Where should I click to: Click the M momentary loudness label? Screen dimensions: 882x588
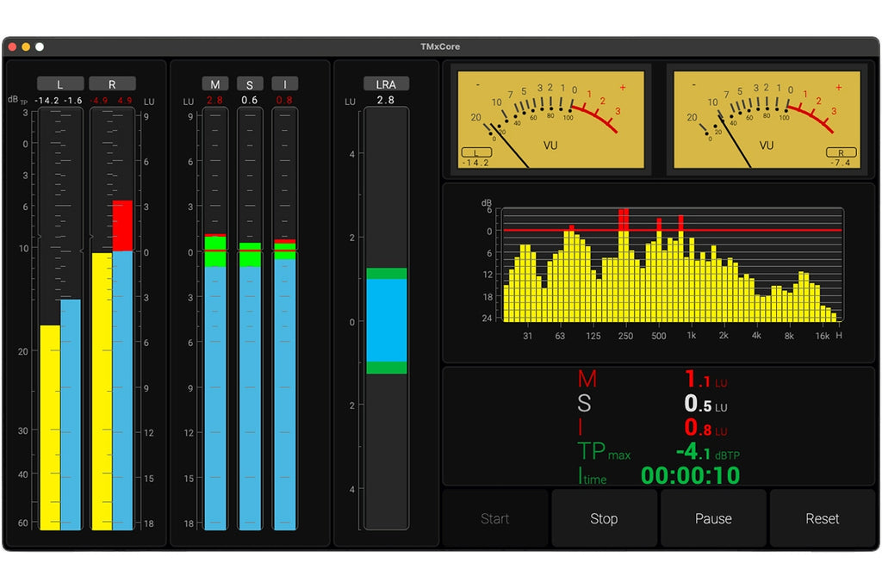214,84
